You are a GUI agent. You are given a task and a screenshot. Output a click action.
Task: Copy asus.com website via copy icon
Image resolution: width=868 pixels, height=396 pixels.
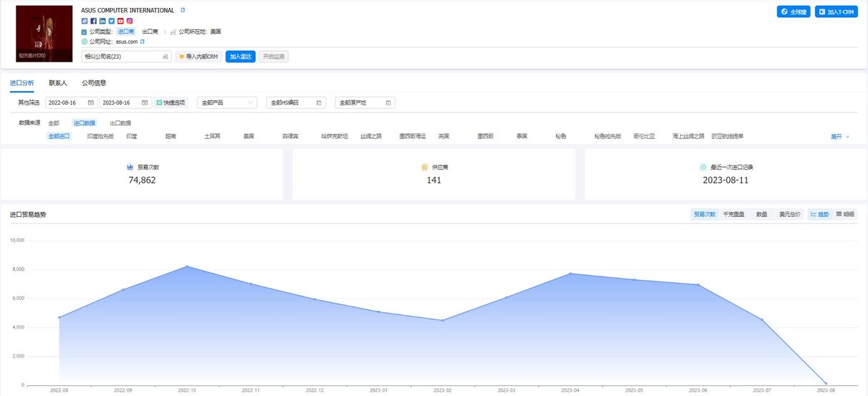click(x=142, y=42)
